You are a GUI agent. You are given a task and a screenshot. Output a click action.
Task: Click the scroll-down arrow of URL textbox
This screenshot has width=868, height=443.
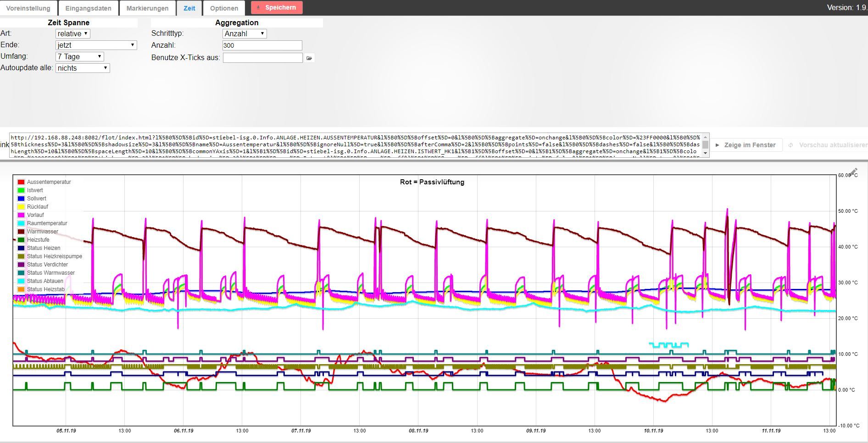tap(705, 153)
